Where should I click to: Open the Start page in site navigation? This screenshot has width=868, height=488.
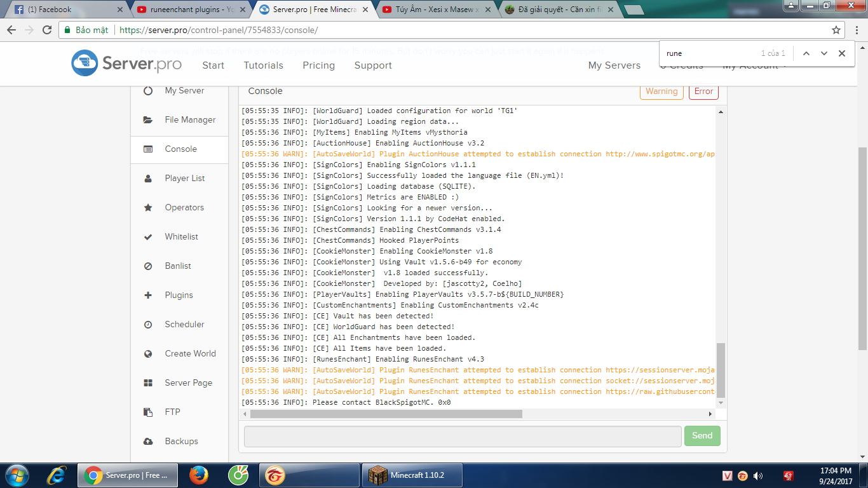pos(213,65)
